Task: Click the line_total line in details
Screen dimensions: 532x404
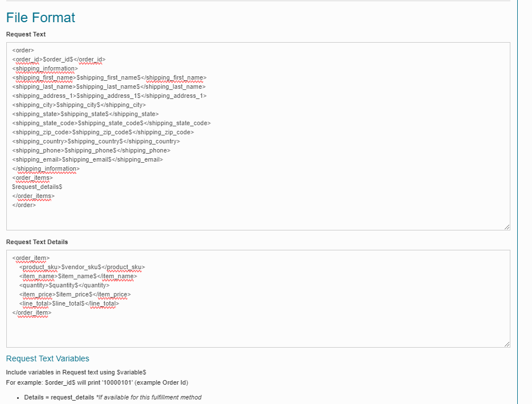Action: (x=69, y=303)
